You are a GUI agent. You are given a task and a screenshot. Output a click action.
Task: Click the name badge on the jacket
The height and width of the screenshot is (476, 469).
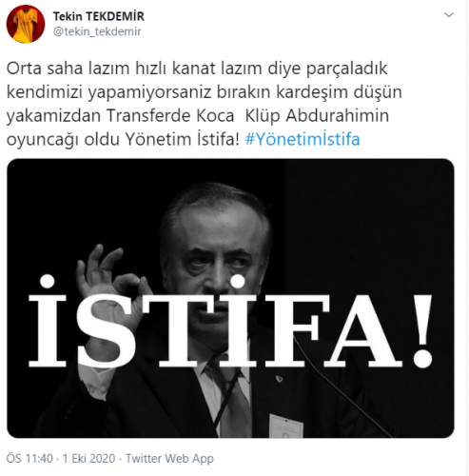tap(286, 426)
